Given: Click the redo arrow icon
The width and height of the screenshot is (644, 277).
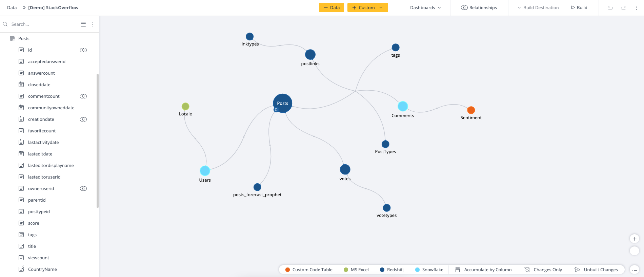Looking at the screenshot, I should point(623,7).
